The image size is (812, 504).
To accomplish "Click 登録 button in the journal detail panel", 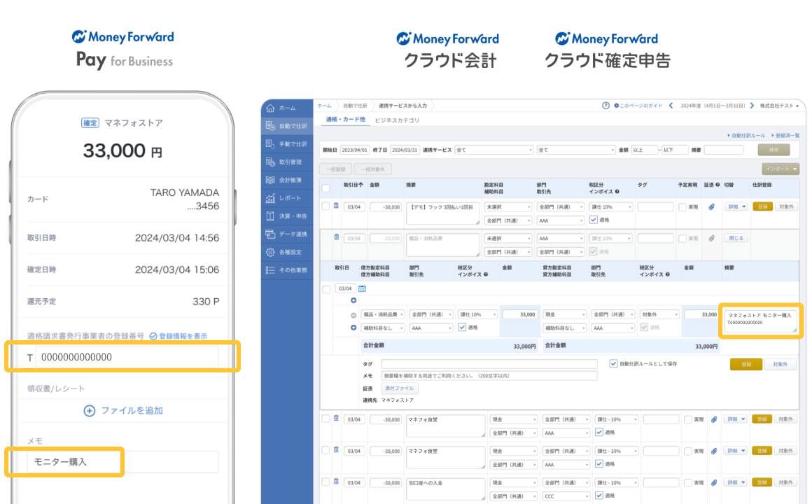I will coord(745,364).
